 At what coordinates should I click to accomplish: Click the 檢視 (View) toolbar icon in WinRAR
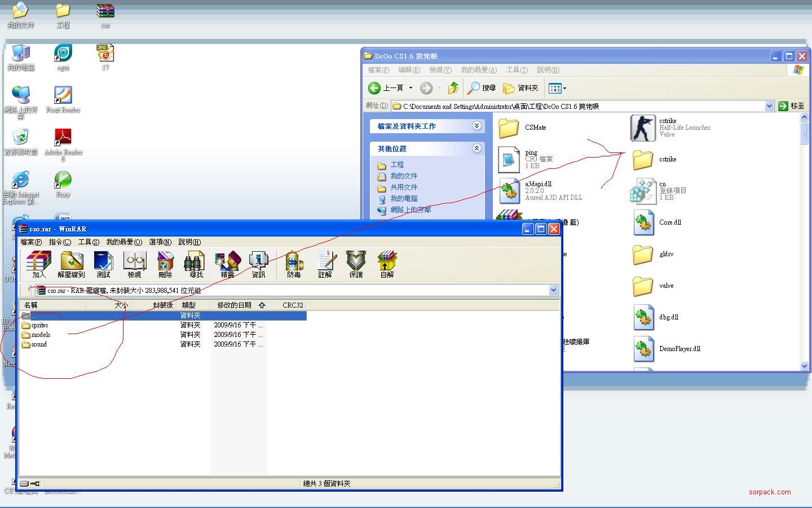[x=134, y=263]
